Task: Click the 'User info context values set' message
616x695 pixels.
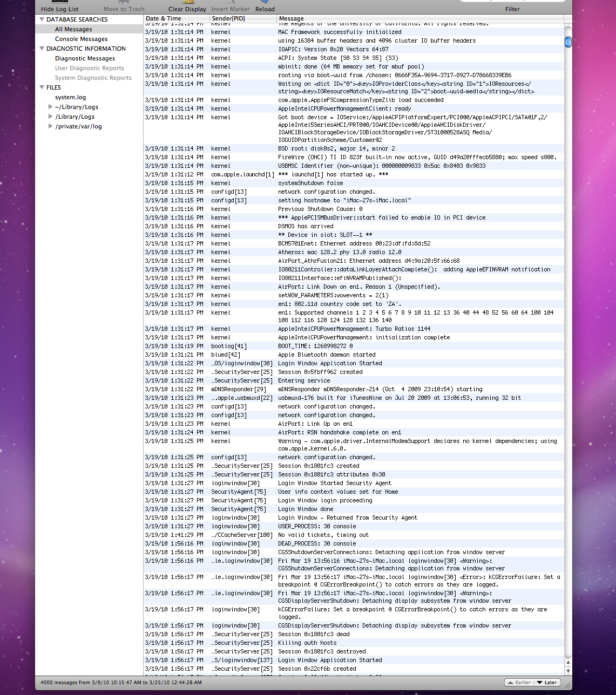Action: tap(338, 492)
